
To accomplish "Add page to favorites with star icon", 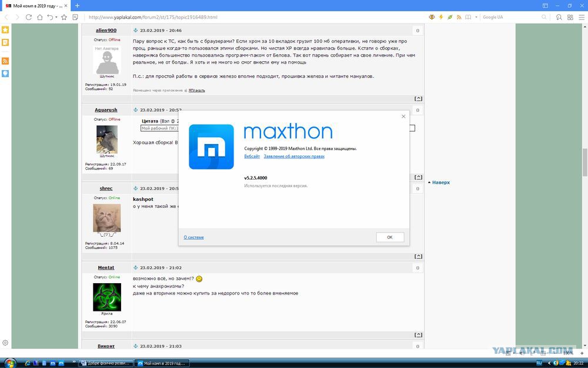I will [64, 17].
